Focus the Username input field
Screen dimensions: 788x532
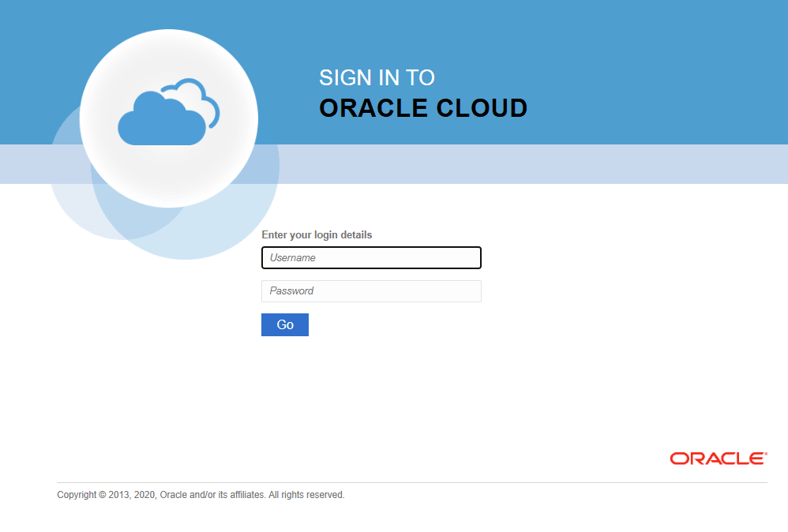click(371, 257)
